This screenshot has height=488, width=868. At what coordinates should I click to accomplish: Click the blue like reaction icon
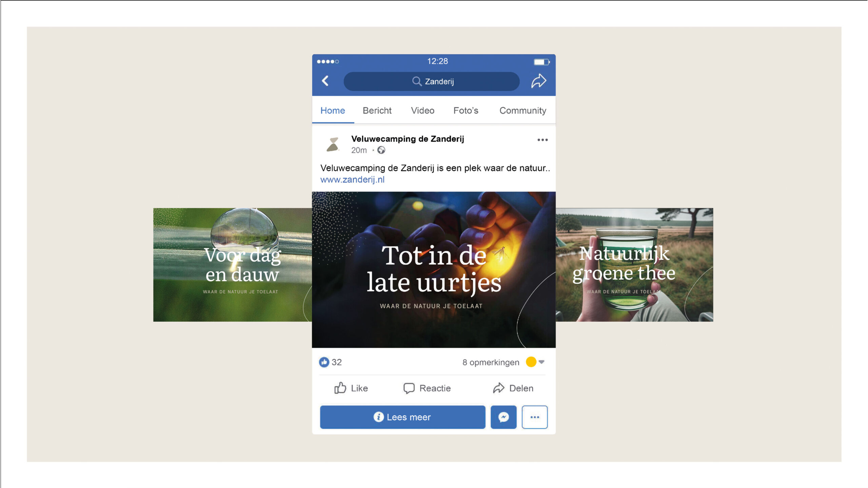point(324,362)
